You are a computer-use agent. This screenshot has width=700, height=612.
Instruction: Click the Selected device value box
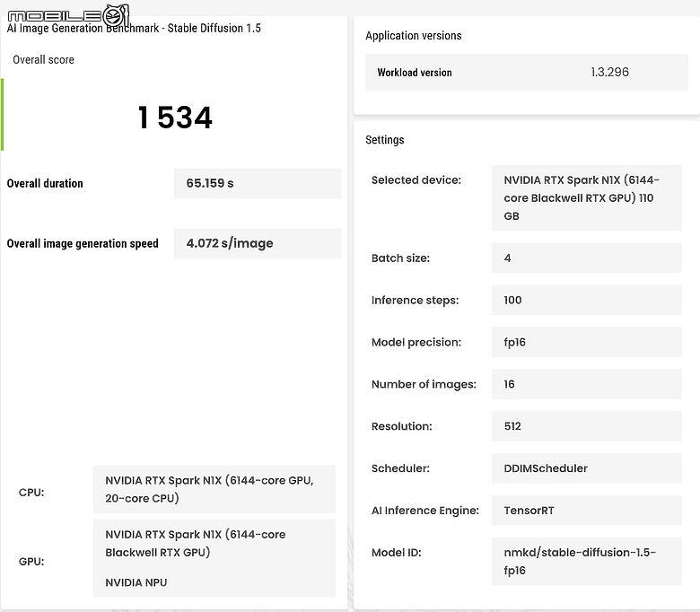[x=587, y=197]
